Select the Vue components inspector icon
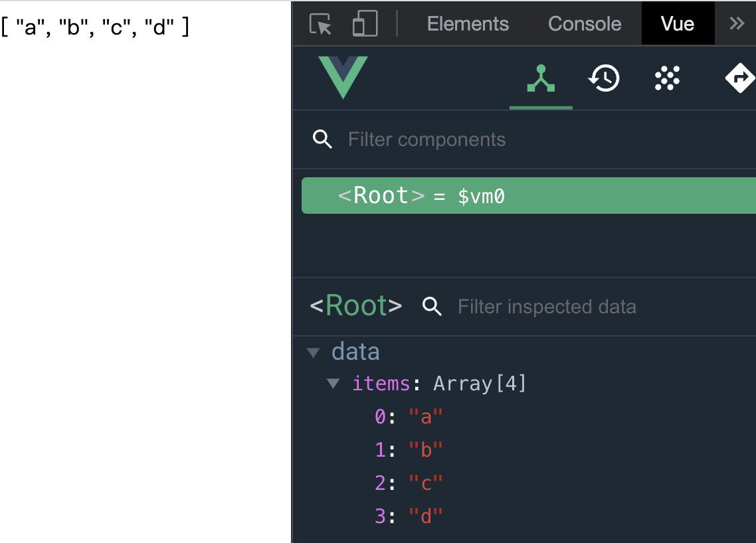Viewport: 756px width, 543px height. tap(541, 78)
